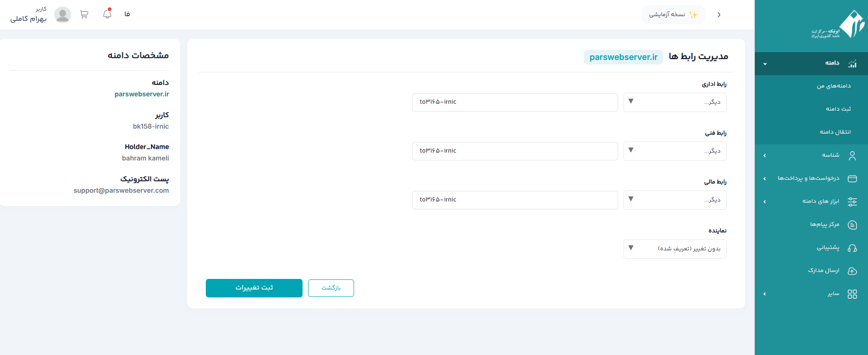Screen dimensions: 868x355
Task: Expand the شناسه sidebar menu
Action: [x=830, y=155]
